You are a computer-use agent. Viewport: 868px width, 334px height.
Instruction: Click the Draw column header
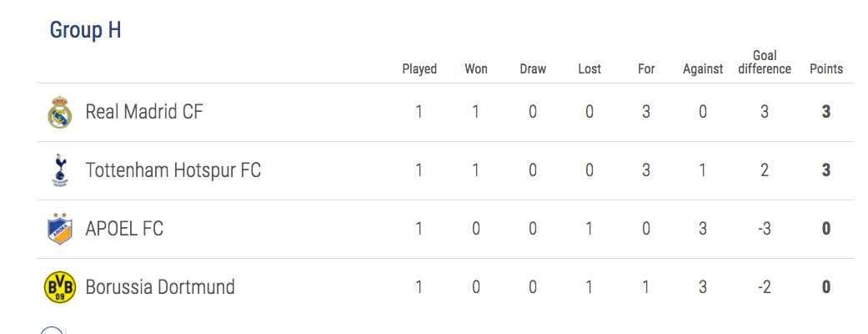(x=533, y=68)
